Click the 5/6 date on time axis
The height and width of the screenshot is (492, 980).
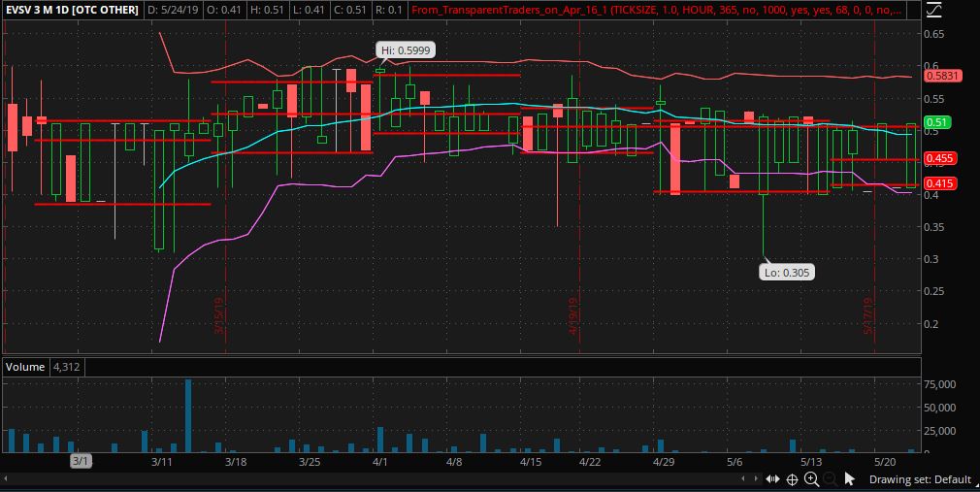[735, 462]
